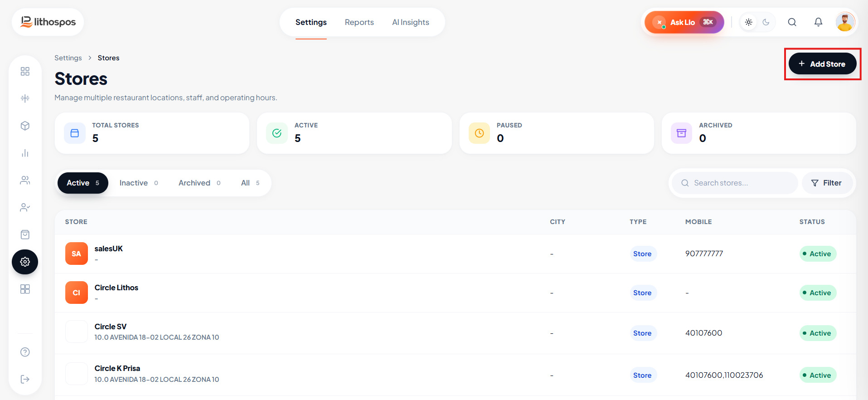Open the Circle SV store row
Viewport: 868px width, 400px height.
point(455,333)
